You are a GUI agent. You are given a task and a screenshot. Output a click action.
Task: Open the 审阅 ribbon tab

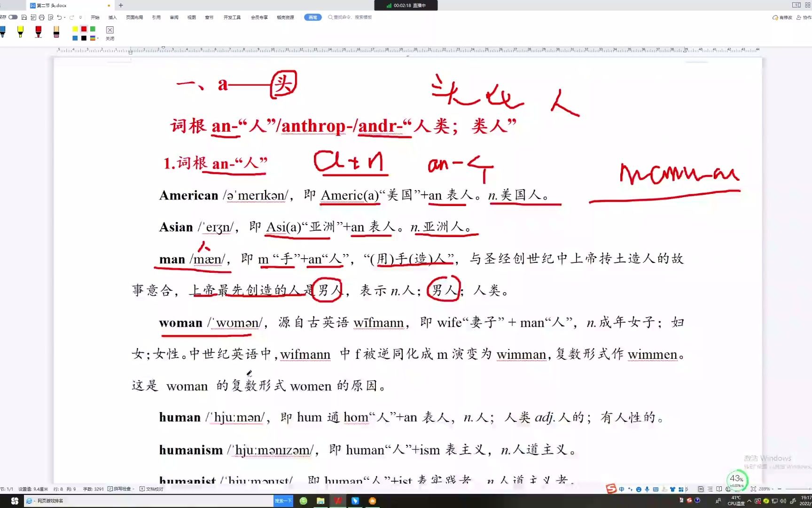(174, 17)
